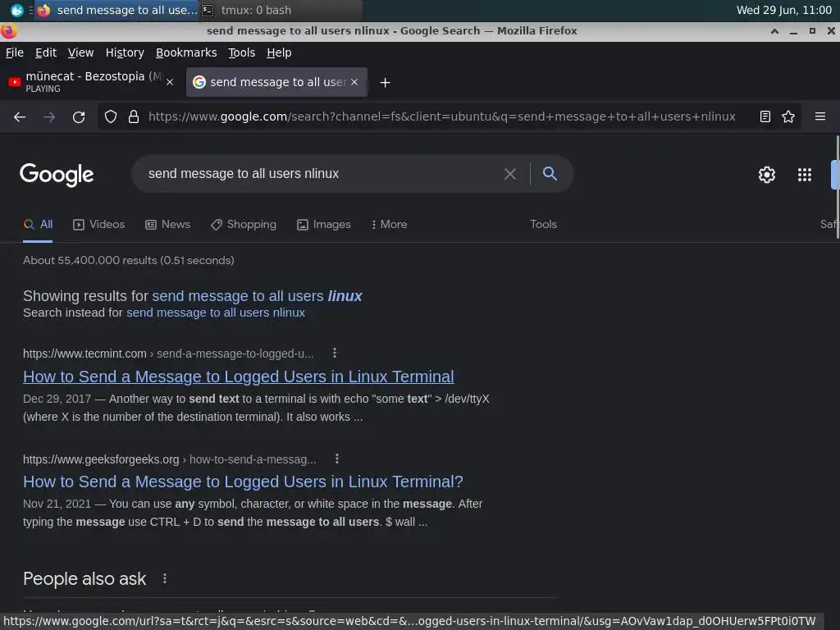Open the Google apps grid
The height and width of the screenshot is (630, 840).
[x=804, y=175]
